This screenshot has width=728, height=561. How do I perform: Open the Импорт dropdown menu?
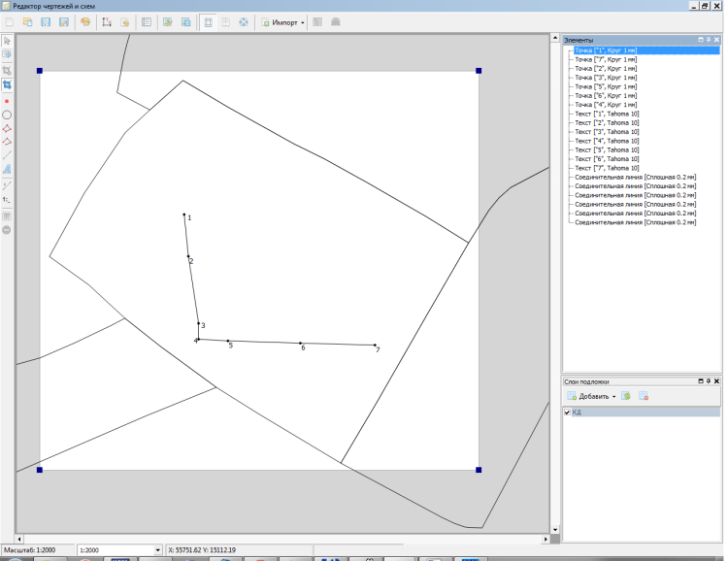click(284, 21)
